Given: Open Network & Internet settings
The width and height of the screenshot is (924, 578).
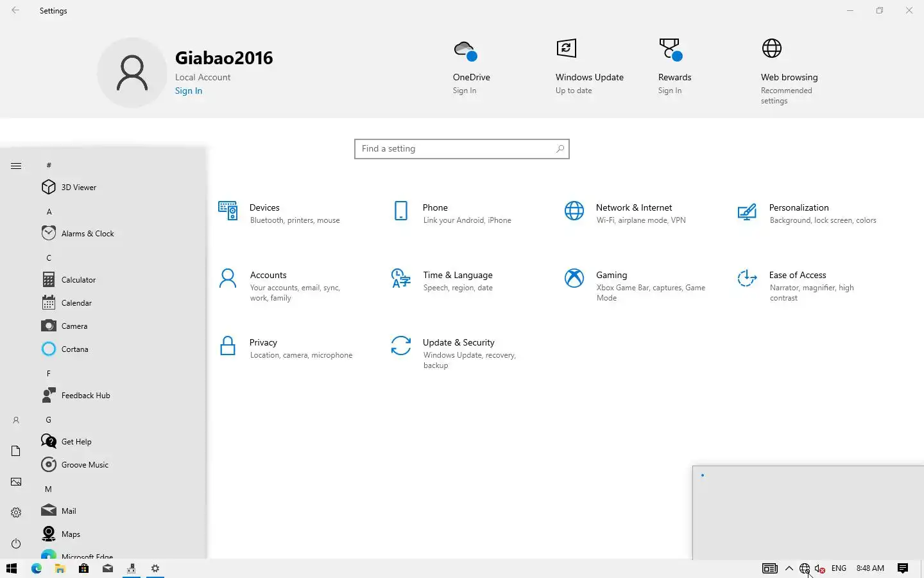Looking at the screenshot, I should click(x=626, y=213).
